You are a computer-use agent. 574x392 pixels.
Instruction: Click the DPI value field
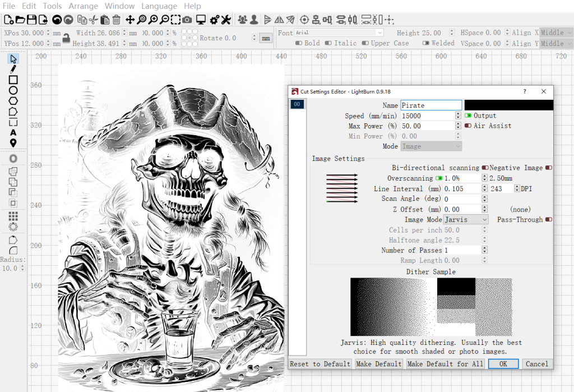[x=502, y=188]
